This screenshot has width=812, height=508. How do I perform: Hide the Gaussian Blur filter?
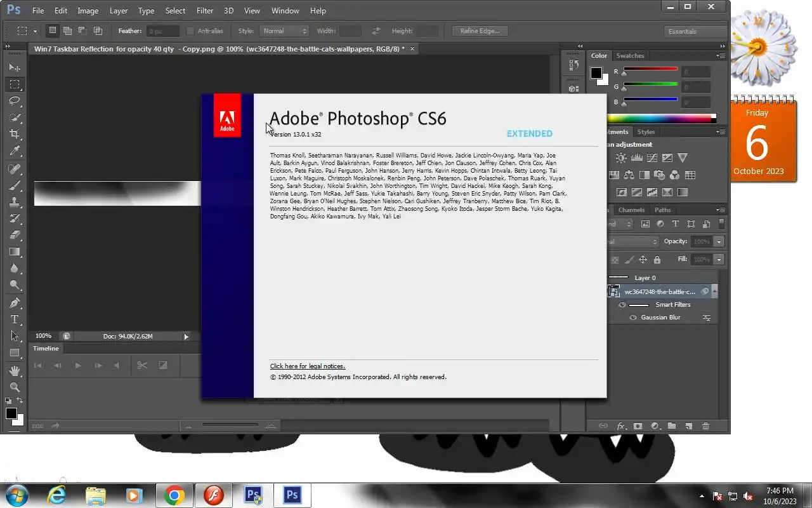[633, 317]
